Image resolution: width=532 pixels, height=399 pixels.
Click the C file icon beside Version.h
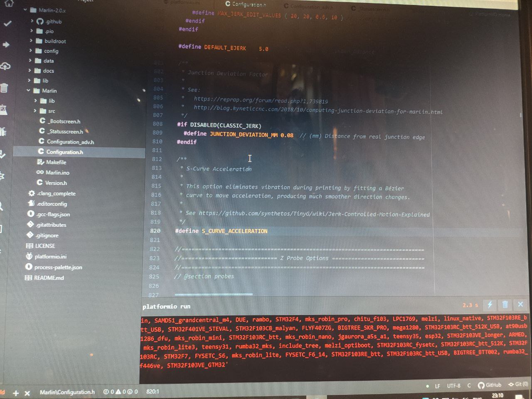pos(40,182)
